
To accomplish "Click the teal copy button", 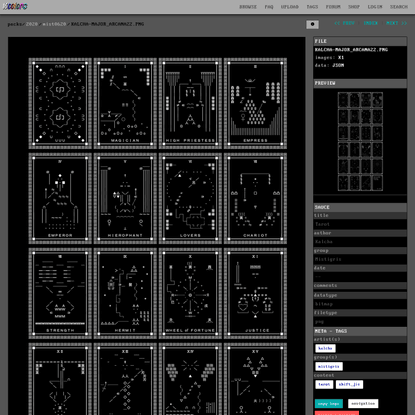I will [x=328, y=404].
